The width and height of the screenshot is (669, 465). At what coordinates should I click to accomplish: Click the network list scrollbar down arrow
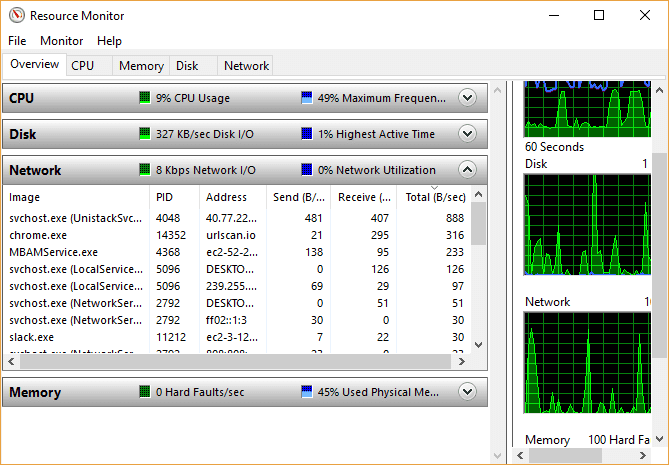[x=479, y=341]
